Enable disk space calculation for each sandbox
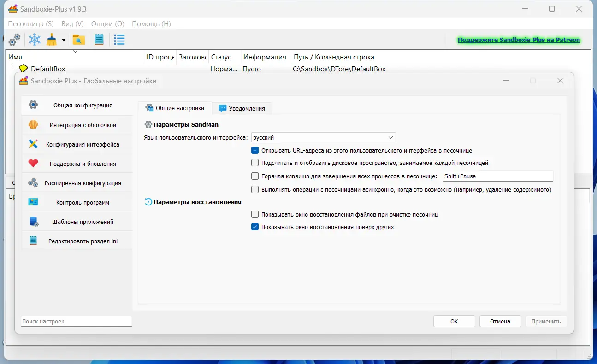Screen dimensions: 597x364 pyautogui.click(x=255, y=163)
